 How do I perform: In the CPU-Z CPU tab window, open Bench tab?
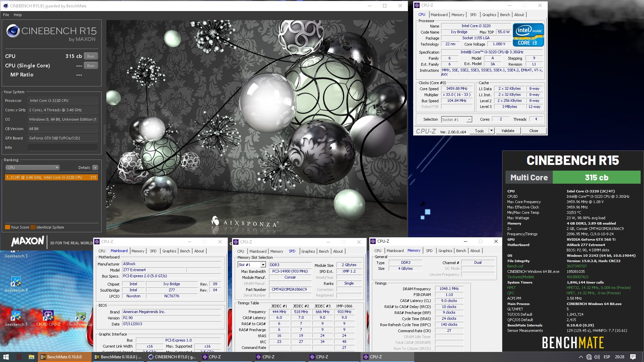pyautogui.click(x=505, y=15)
